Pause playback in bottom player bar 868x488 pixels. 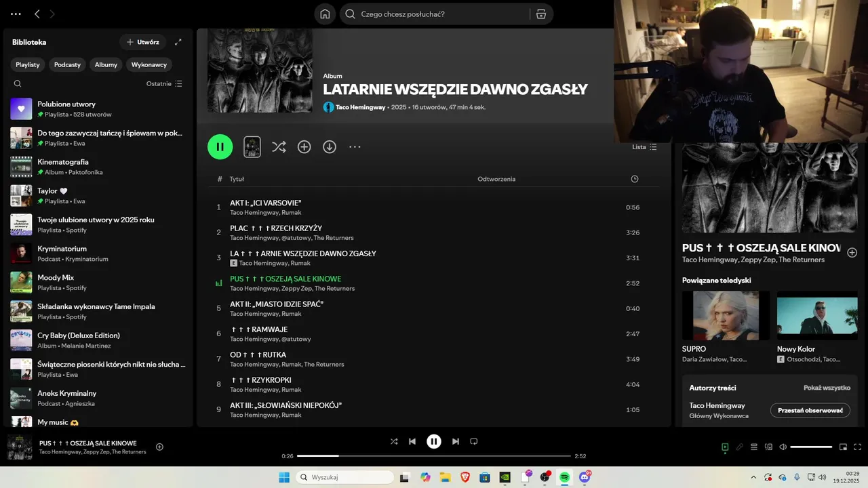pyautogui.click(x=434, y=441)
